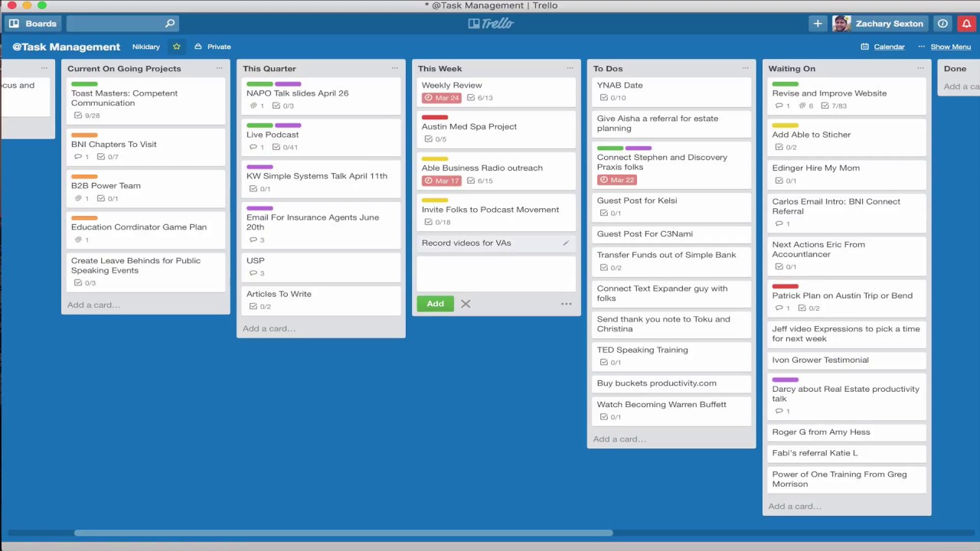Click edit pencil on Record videos for VAs
Viewport: 980px width, 551px height.
[x=566, y=243]
